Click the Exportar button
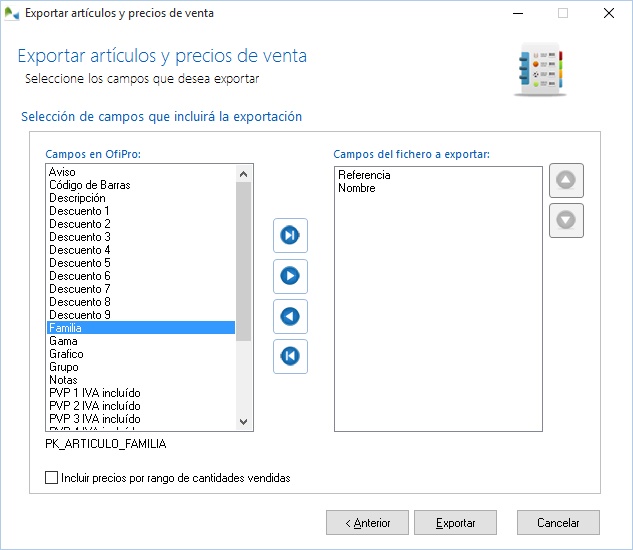The height and width of the screenshot is (550, 633). pos(455,523)
